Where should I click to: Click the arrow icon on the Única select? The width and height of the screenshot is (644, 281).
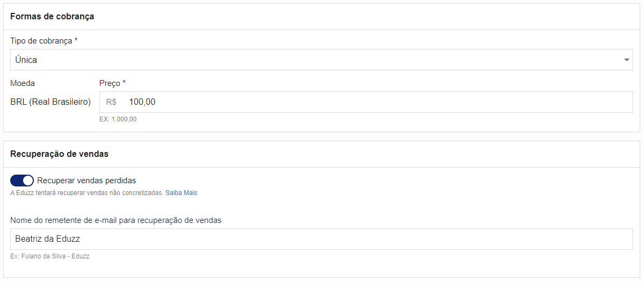coord(626,60)
